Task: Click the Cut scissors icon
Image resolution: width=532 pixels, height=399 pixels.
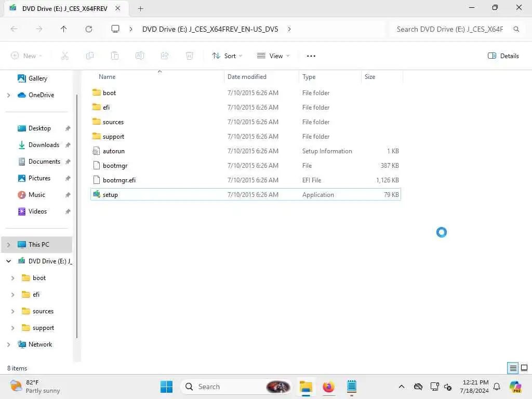Action: click(65, 56)
